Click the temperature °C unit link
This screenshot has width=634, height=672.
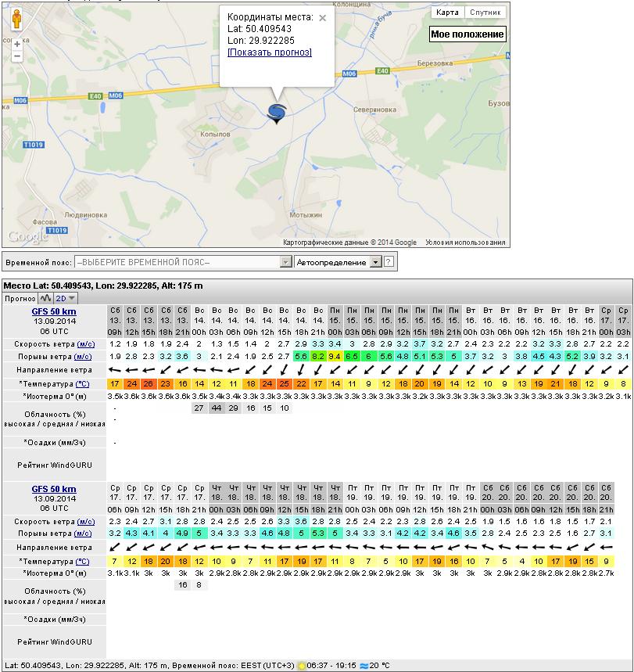[81, 383]
